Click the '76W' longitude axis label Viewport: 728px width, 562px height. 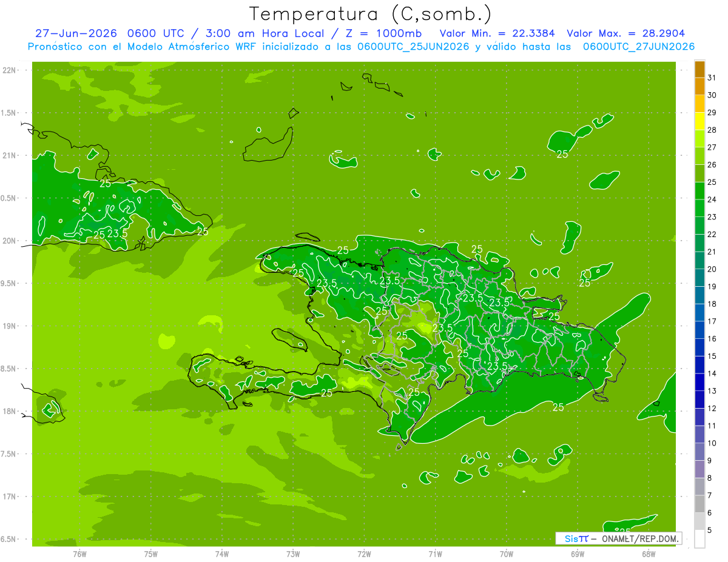pyautogui.click(x=79, y=554)
